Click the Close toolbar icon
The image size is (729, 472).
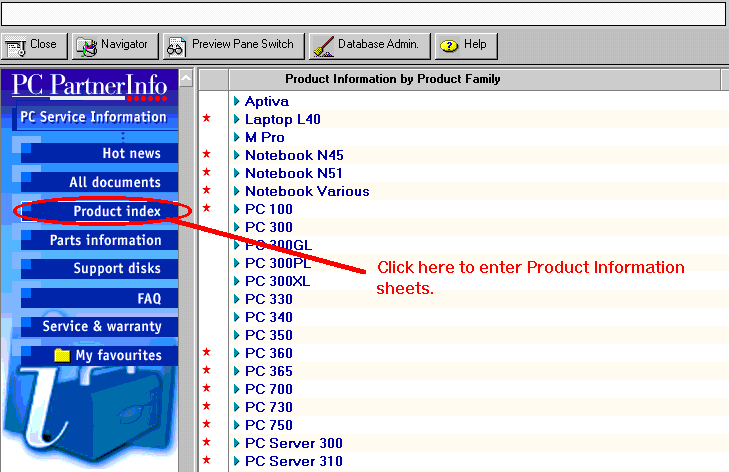16,45
